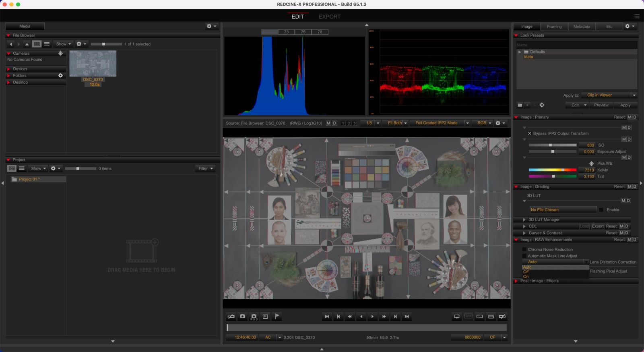Click the snapshot camera icon under the viewer
The height and width of the screenshot is (352, 644).
[x=242, y=317]
